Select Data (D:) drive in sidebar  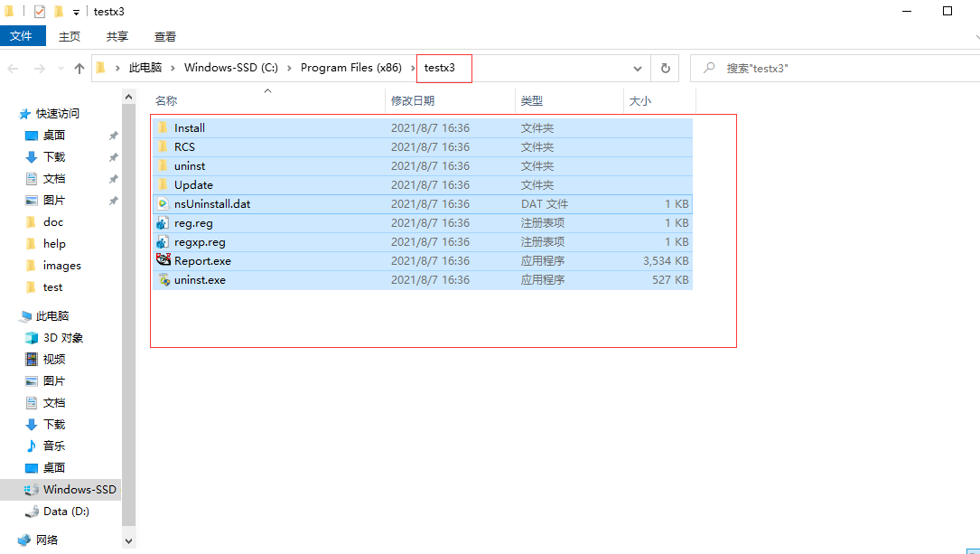66,512
